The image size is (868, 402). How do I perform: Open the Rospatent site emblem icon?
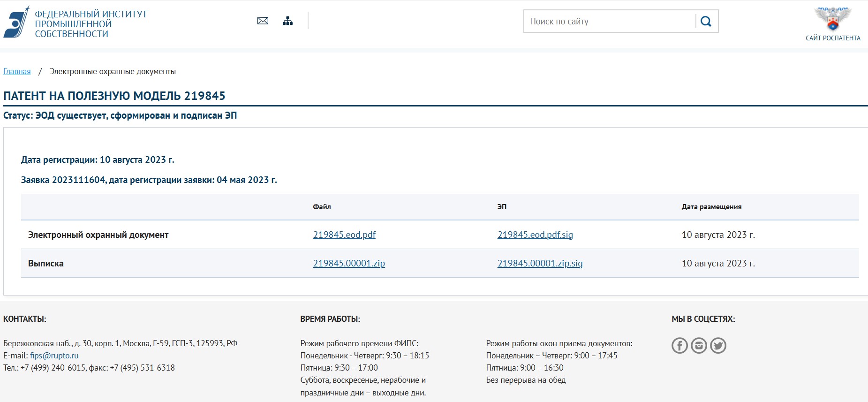[833, 18]
